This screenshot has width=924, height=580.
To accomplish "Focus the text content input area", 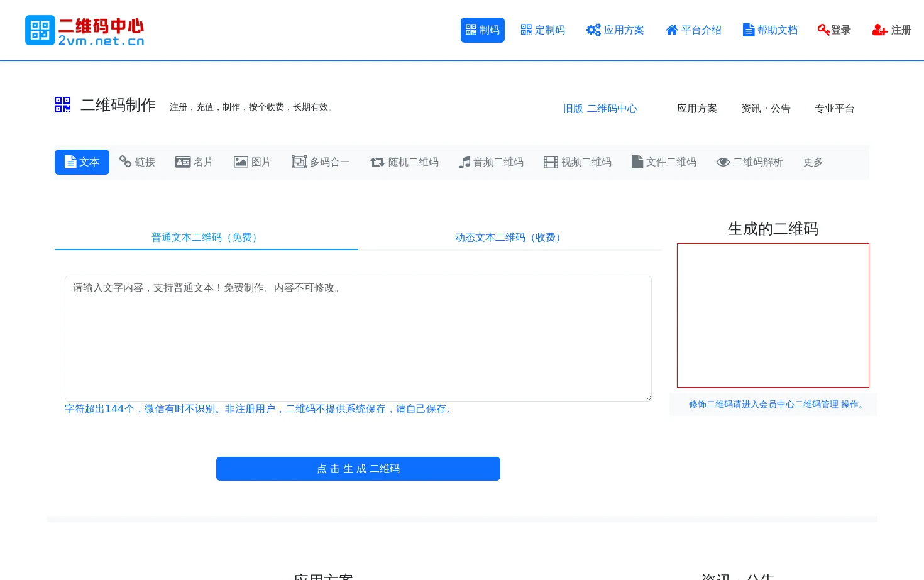I will point(358,339).
